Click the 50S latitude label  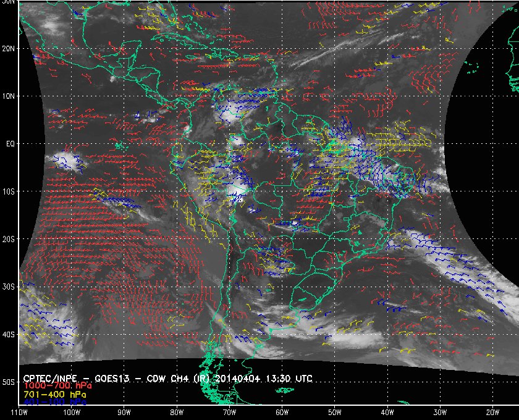[8, 382]
